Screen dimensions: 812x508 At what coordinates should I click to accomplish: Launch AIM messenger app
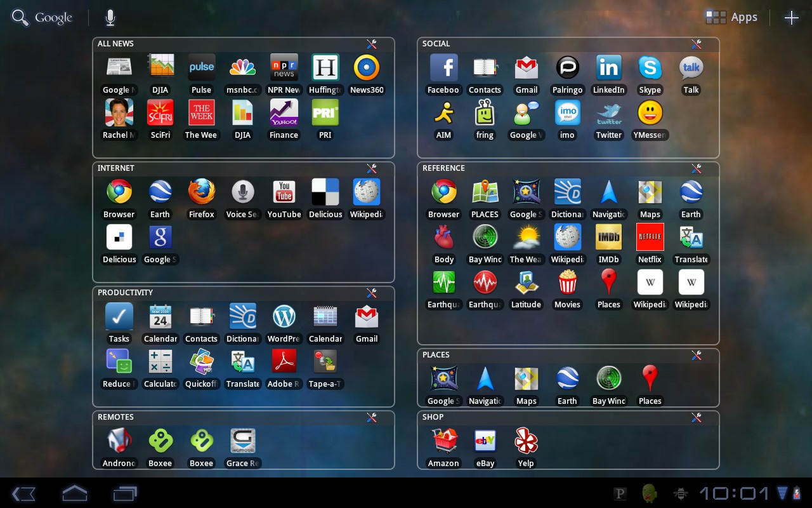click(x=443, y=112)
